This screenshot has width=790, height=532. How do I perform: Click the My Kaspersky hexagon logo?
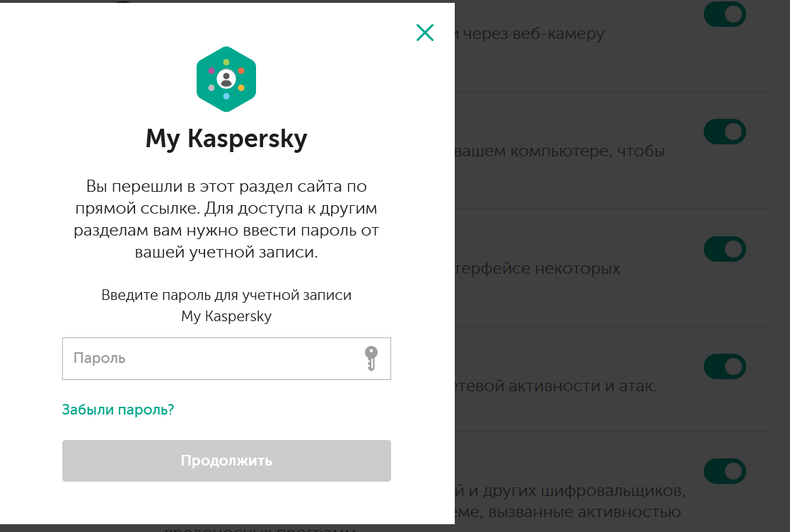[226, 79]
